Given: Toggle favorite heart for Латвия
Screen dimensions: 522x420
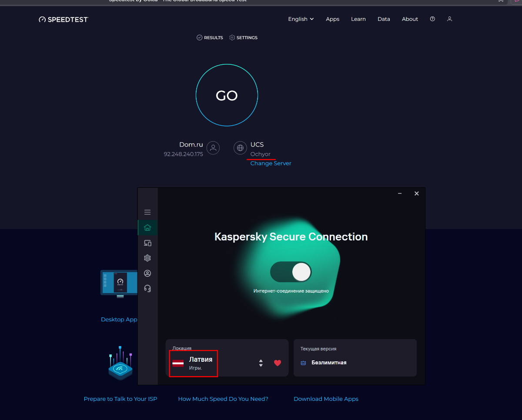Looking at the screenshot, I should pos(278,363).
